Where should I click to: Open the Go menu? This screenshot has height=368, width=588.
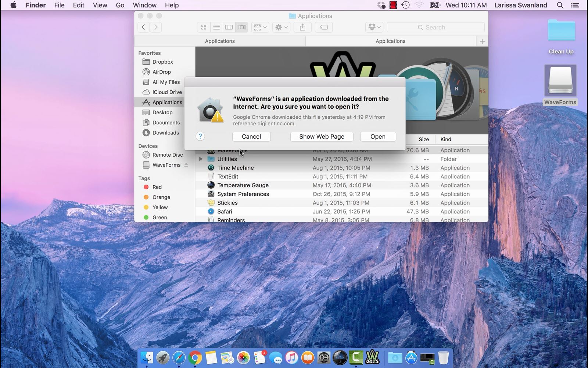(120, 5)
